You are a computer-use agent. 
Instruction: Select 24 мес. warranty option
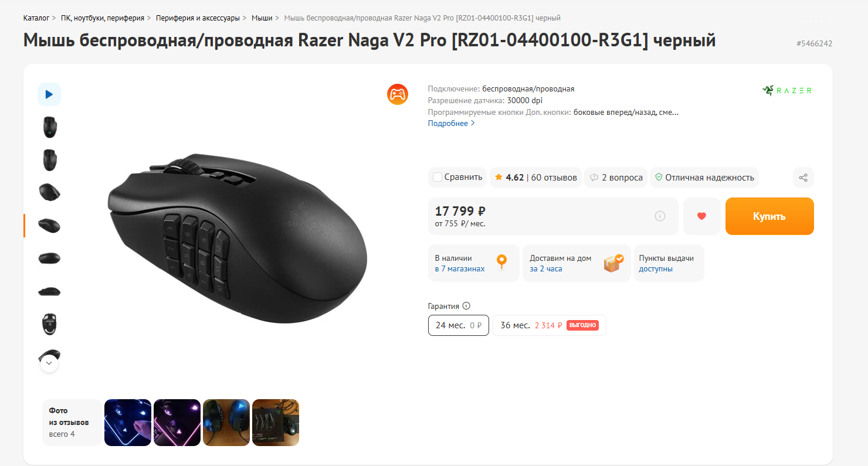459,325
